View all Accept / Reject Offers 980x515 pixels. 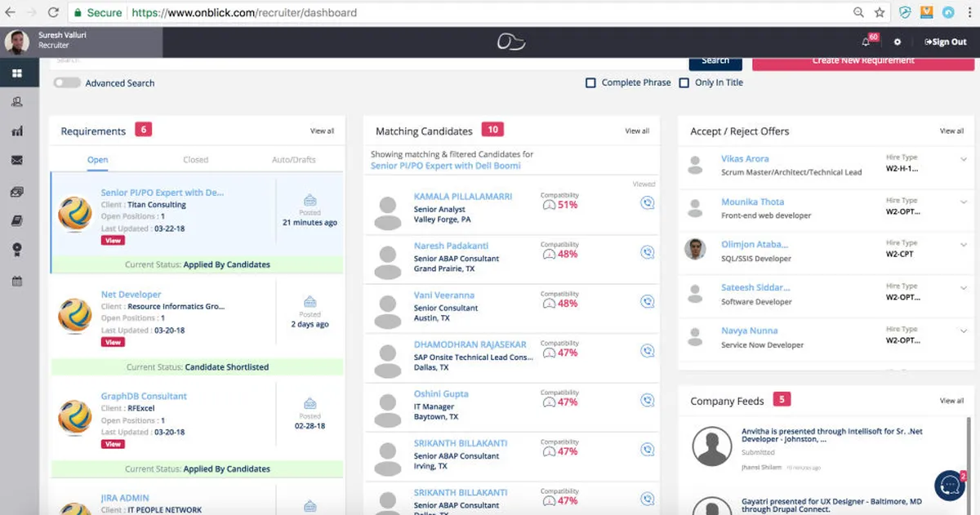coord(951,131)
